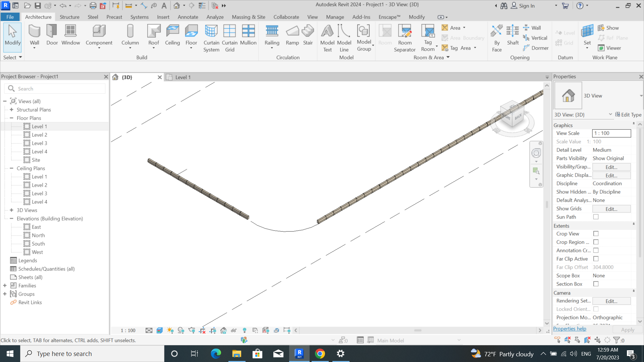Check the Crop View option
Viewport: 644px width, 362px height.
[596, 234]
